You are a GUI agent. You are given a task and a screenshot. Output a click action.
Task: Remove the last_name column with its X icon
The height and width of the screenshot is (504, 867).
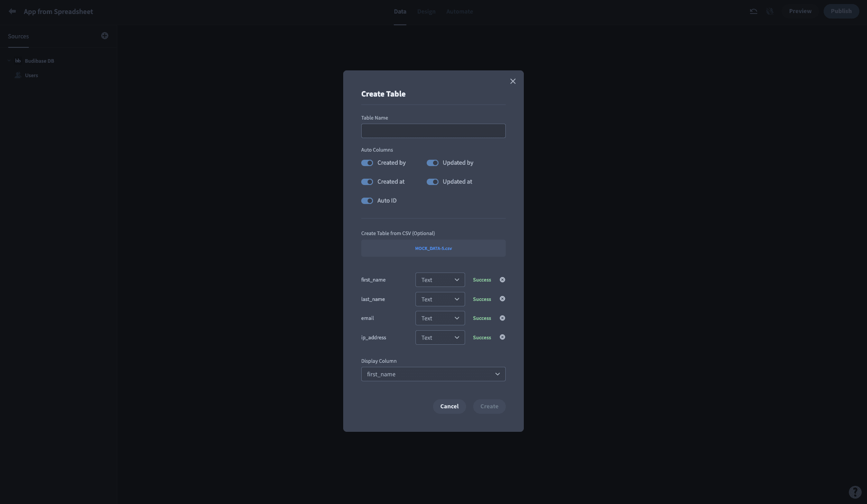click(503, 299)
